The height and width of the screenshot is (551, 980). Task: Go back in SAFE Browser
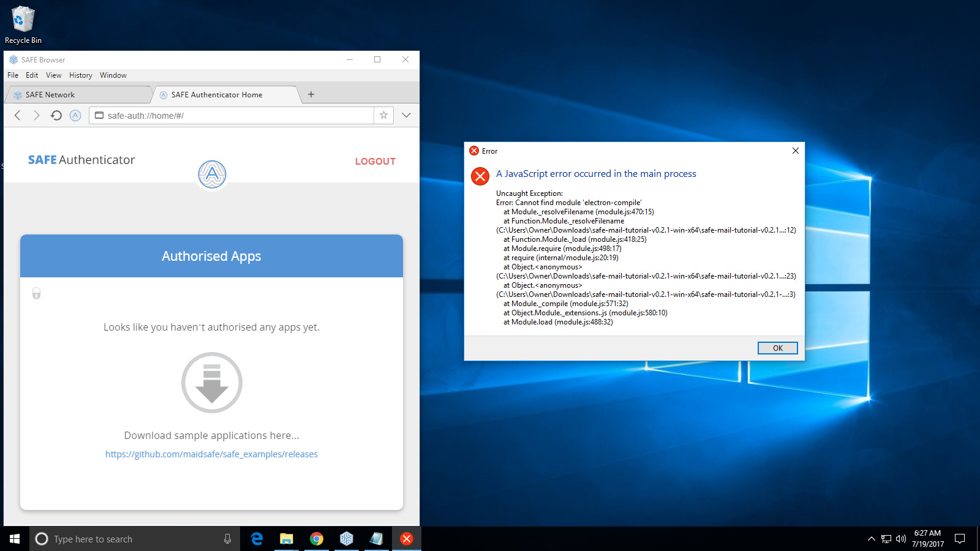click(x=18, y=115)
